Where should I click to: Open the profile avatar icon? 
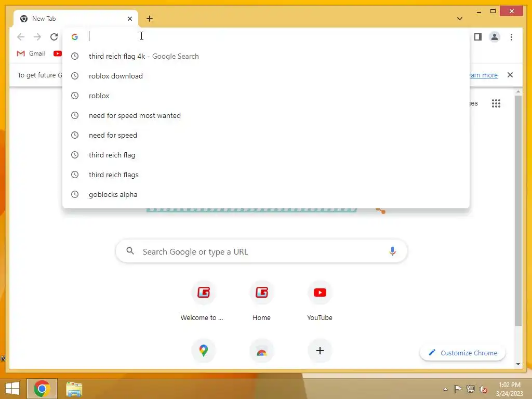[x=495, y=37]
